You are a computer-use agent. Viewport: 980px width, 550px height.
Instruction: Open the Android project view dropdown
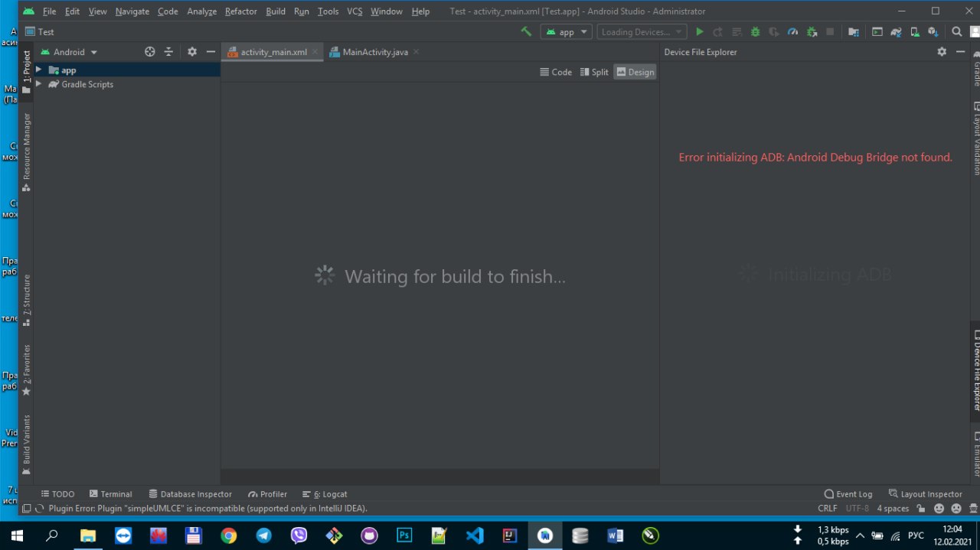pos(70,52)
